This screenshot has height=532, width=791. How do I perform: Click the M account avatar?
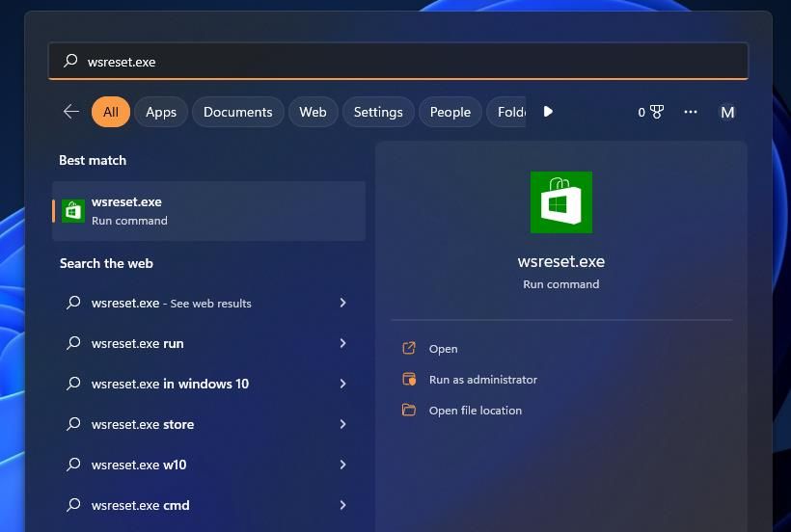coord(727,112)
